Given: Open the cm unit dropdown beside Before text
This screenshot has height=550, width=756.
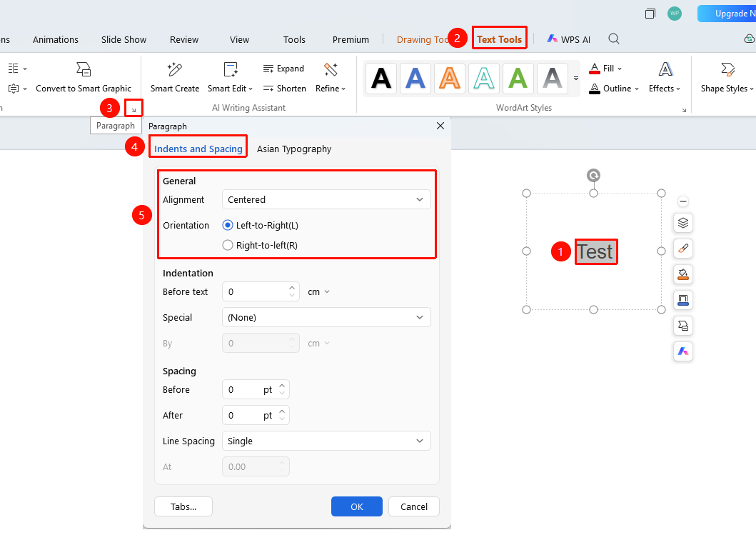Looking at the screenshot, I should [318, 292].
